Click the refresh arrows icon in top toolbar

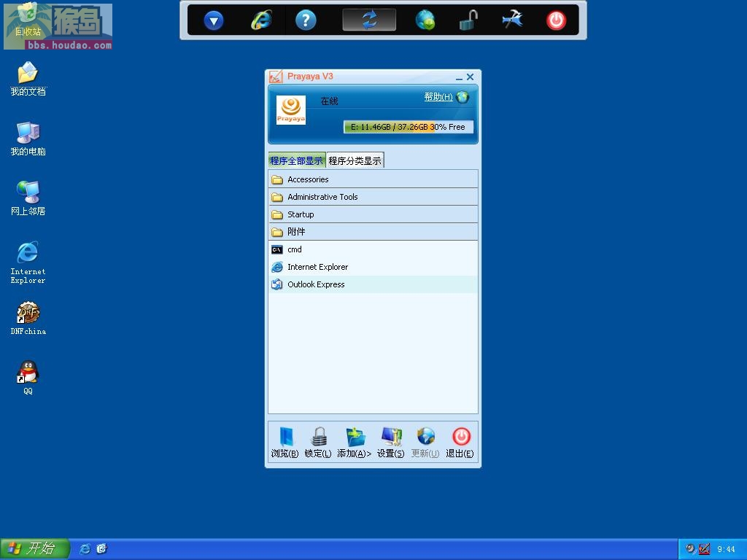369,20
